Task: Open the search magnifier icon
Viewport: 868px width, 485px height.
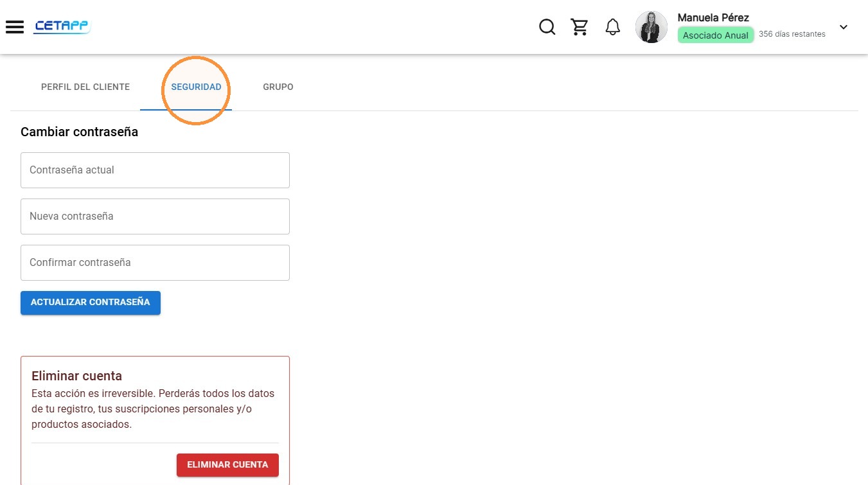Action: 547,27
